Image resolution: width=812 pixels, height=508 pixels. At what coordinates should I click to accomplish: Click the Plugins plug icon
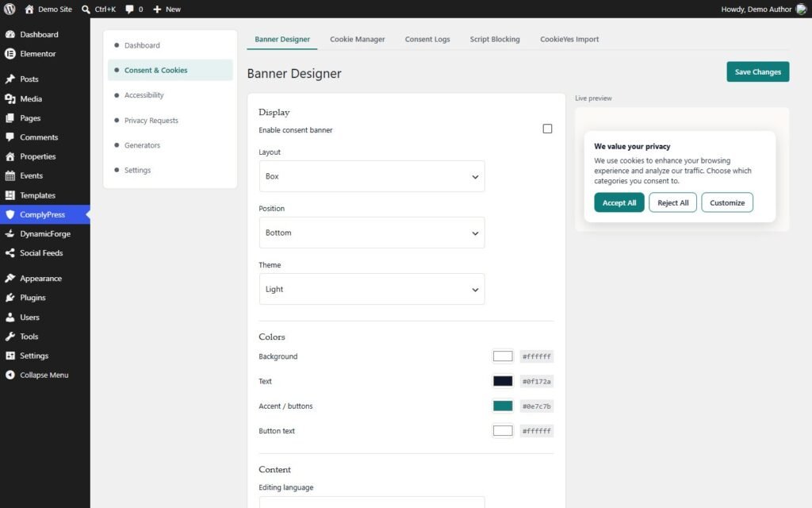10,297
